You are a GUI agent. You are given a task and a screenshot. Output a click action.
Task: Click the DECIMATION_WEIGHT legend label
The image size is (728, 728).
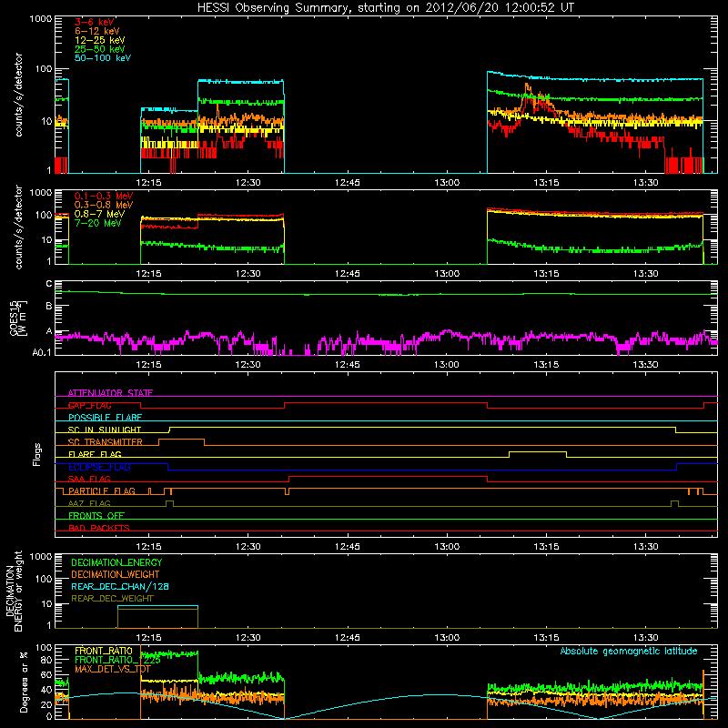[x=116, y=574]
